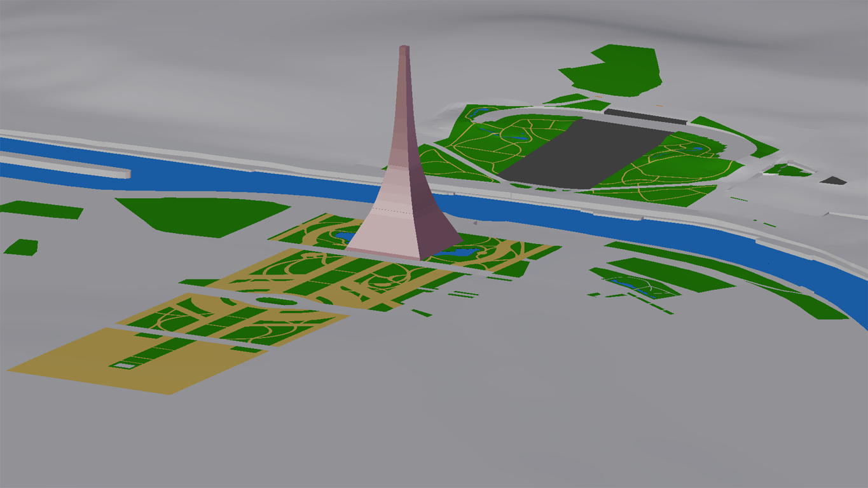
Task: Click the blue pond right of the tower base
Action: pyautogui.click(x=459, y=254)
